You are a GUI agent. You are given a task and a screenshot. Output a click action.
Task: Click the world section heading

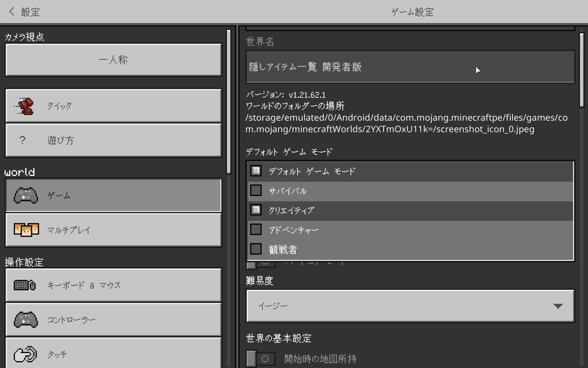tap(20, 172)
